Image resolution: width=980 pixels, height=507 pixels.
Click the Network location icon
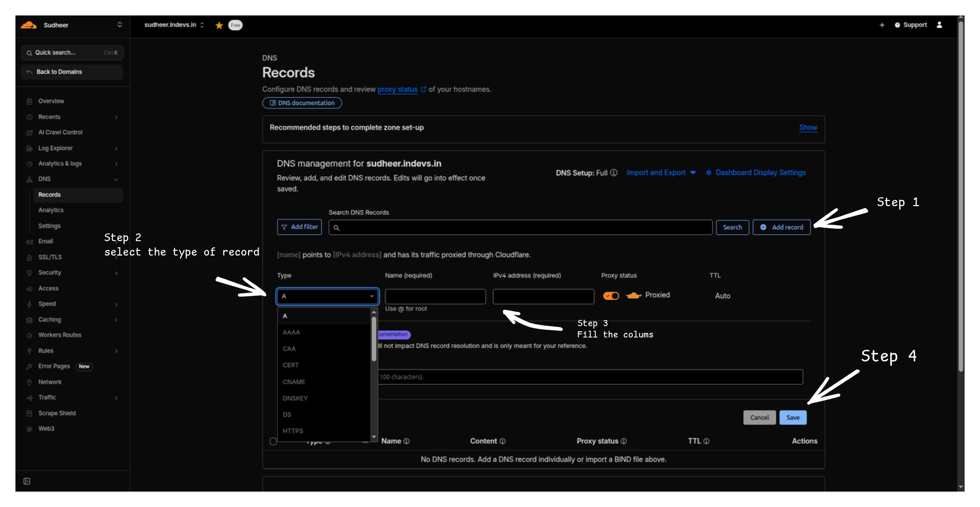pyautogui.click(x=29, y=382)
